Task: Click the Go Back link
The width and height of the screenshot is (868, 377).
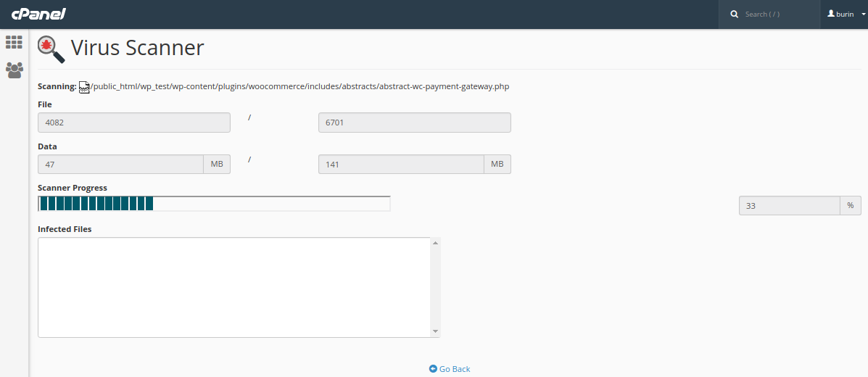Action: click(454, 369)
